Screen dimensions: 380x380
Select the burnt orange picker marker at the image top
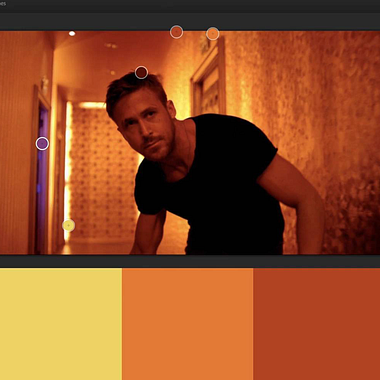tap(176, 32)
